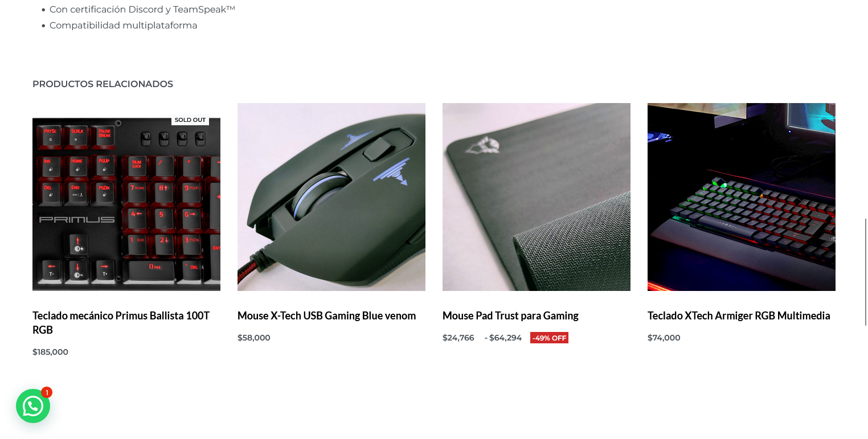
Task: Click the $64,294 original price
Action: [505, 338]
